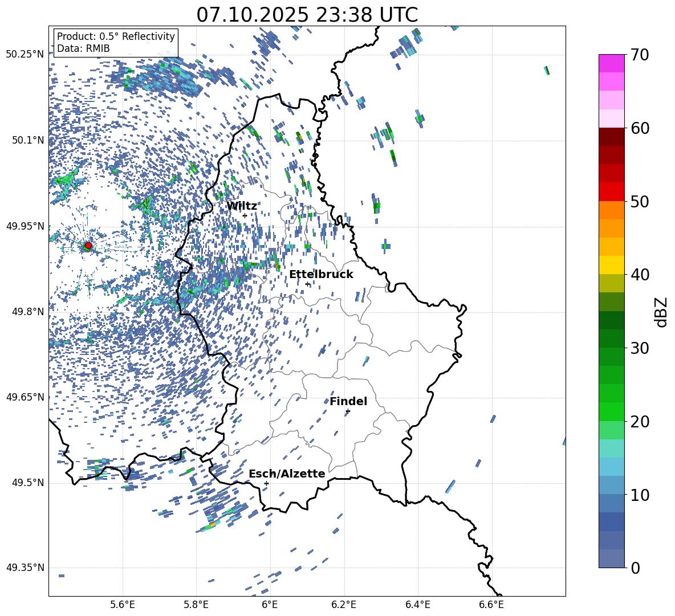Viewport: 675px width, 616px height.
Task: Click the 6.4°E longitude label
Action: (x=417, y=605)
